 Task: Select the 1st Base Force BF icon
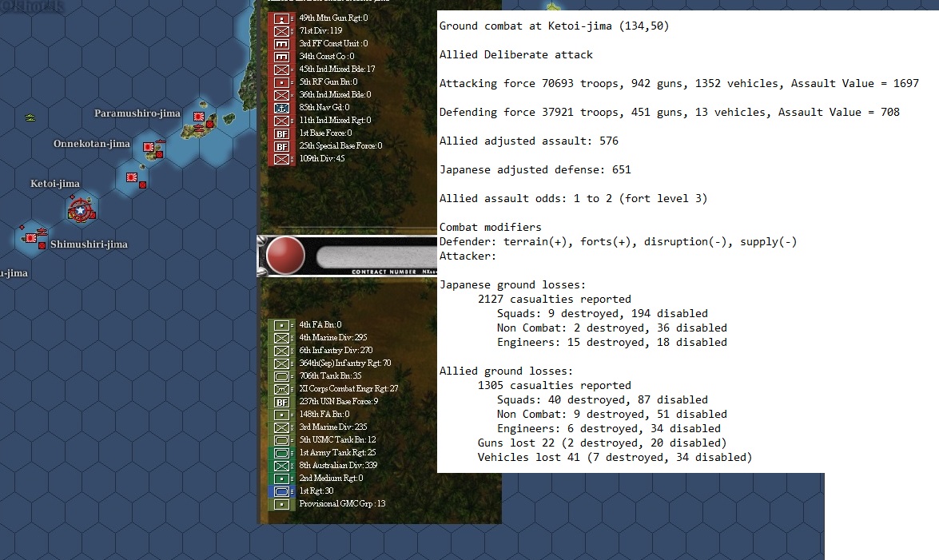pyautogui.click(x=281, y=133)
